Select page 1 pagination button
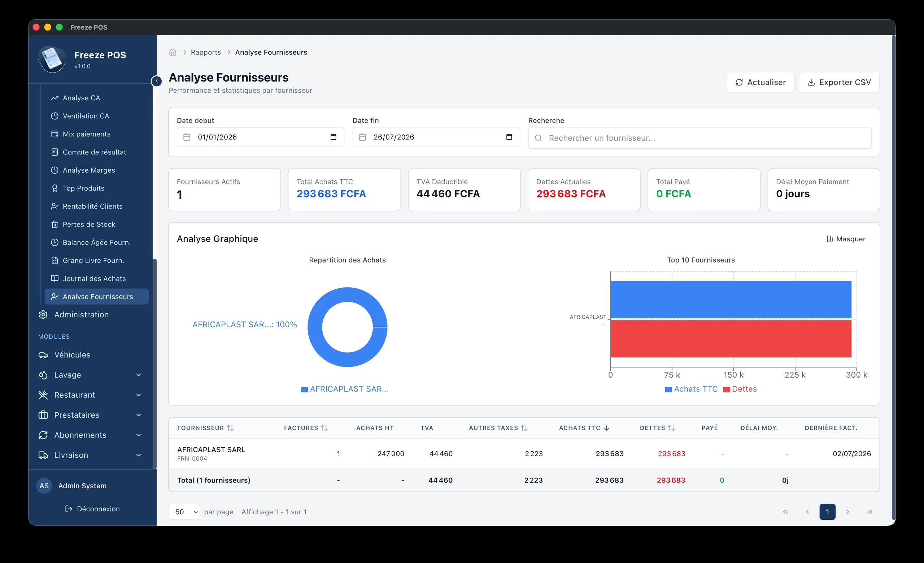The height and width of the screenshot is (563, 924). (x=827, y=512)
